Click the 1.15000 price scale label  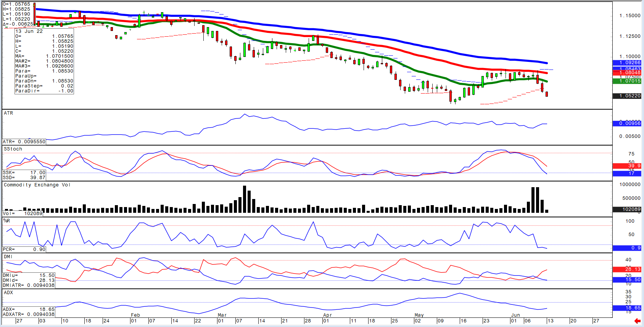[630, 16]
